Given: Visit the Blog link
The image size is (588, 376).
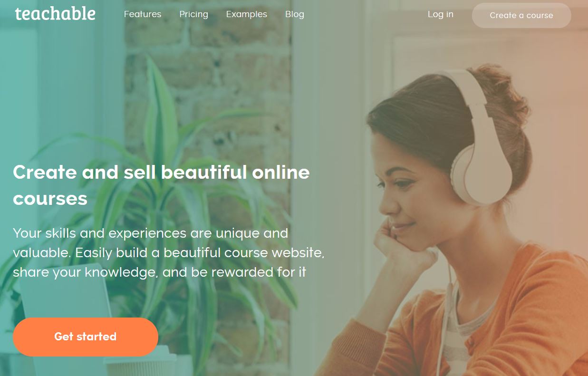Looking at the screenshot, I should pos(295,14).
